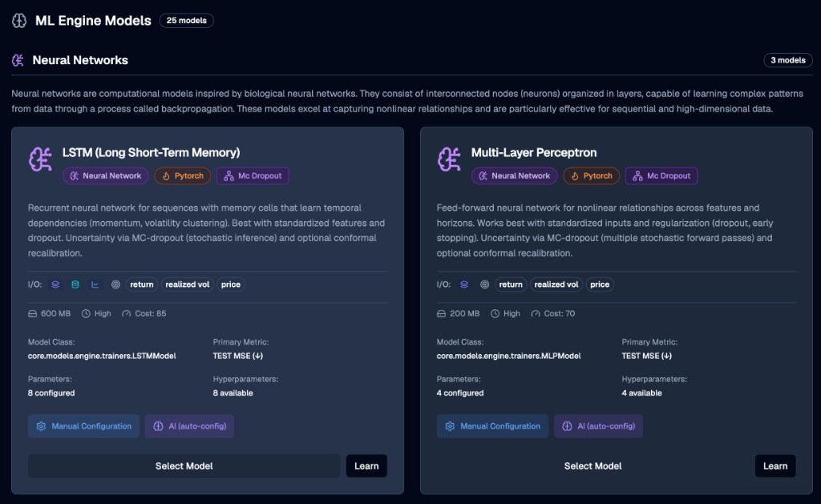The width and height of the screenshot is (821, 504).
Task: Click the target icon in Multi-Layer Perceptron I/O
Action: coord(484,284)
